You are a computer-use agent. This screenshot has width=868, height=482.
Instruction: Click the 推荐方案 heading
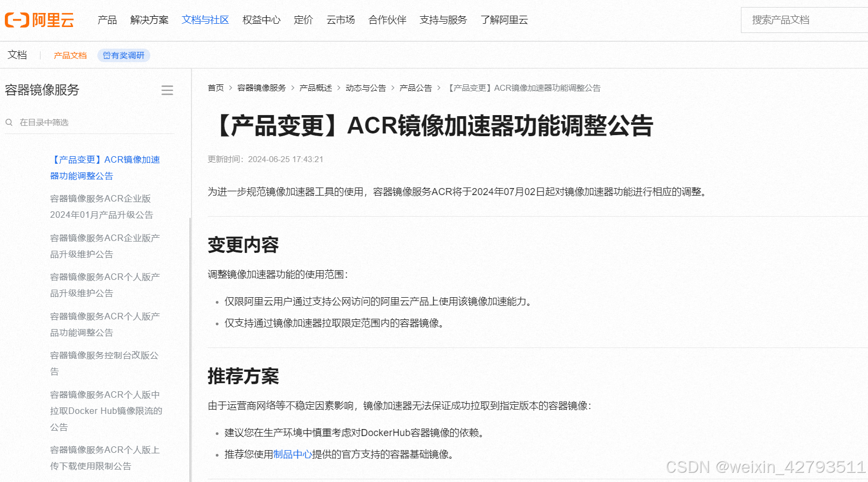pos(243,376)
